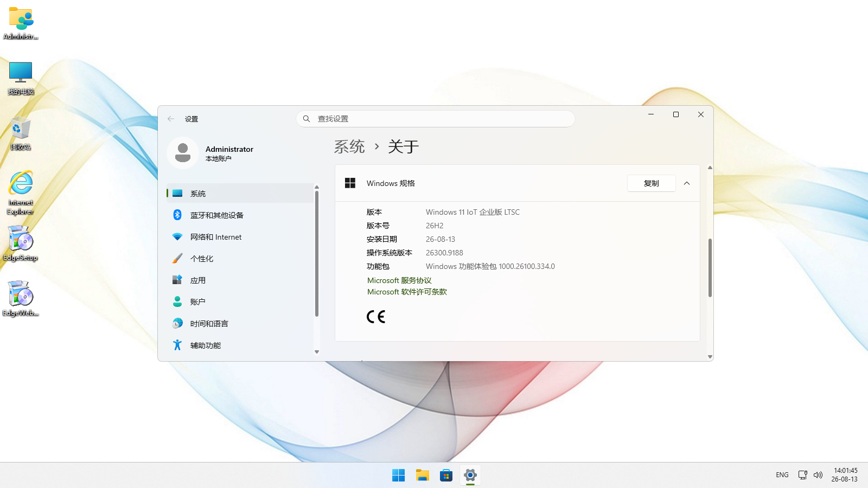
Task: Open File Explorer from the taskbar
Action: [422, 476]
